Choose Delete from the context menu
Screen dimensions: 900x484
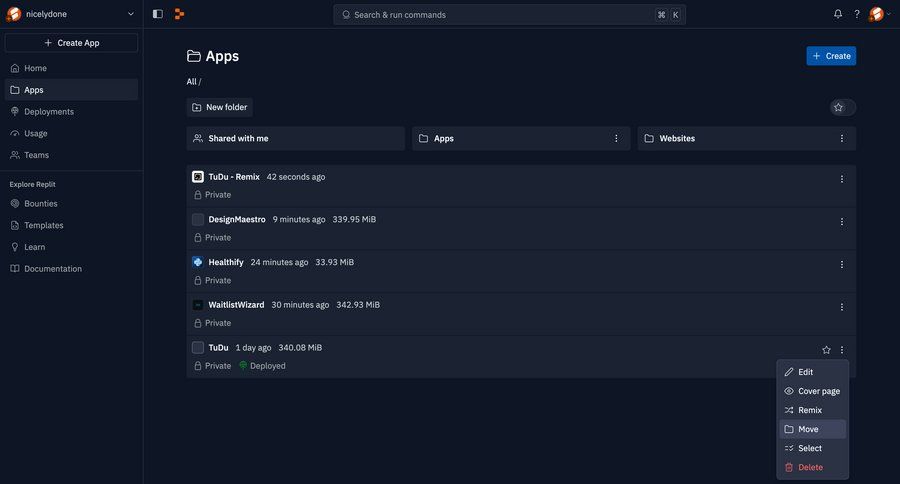[812, 467]
